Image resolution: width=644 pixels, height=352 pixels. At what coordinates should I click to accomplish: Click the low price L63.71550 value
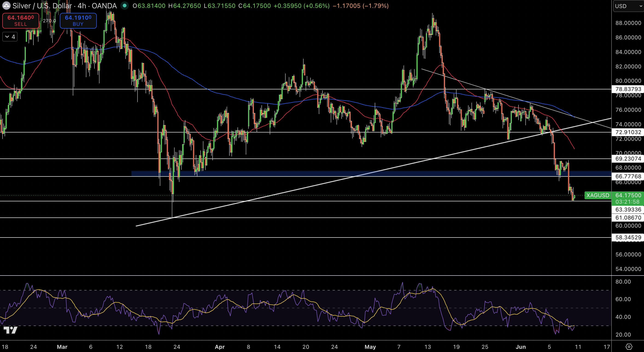220,6
